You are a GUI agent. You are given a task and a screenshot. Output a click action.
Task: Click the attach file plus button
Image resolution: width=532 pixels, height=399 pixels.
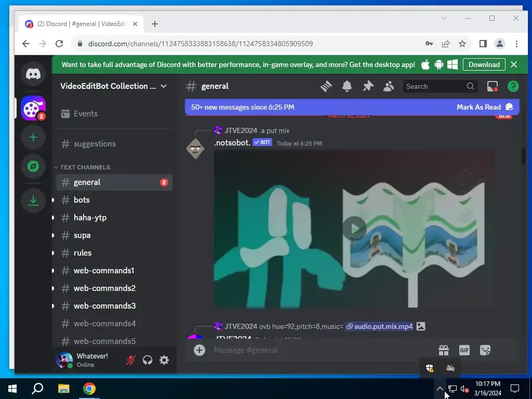click(199, 350)
